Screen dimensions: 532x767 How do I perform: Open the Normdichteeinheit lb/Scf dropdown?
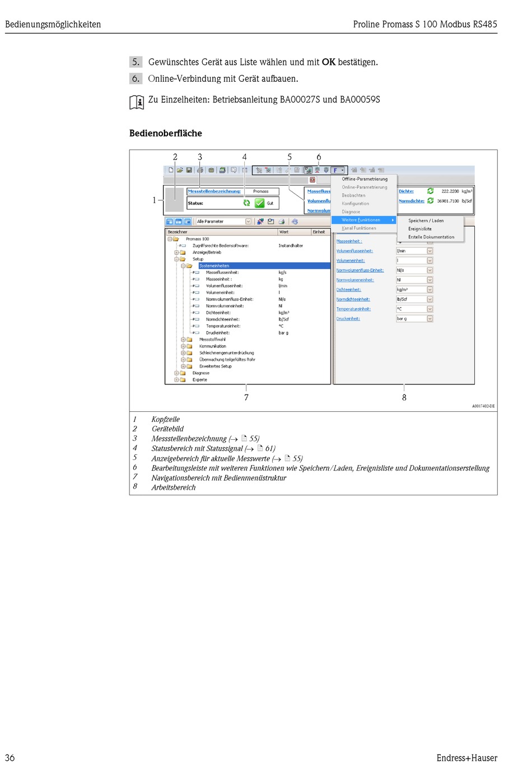tap(430, 299)
